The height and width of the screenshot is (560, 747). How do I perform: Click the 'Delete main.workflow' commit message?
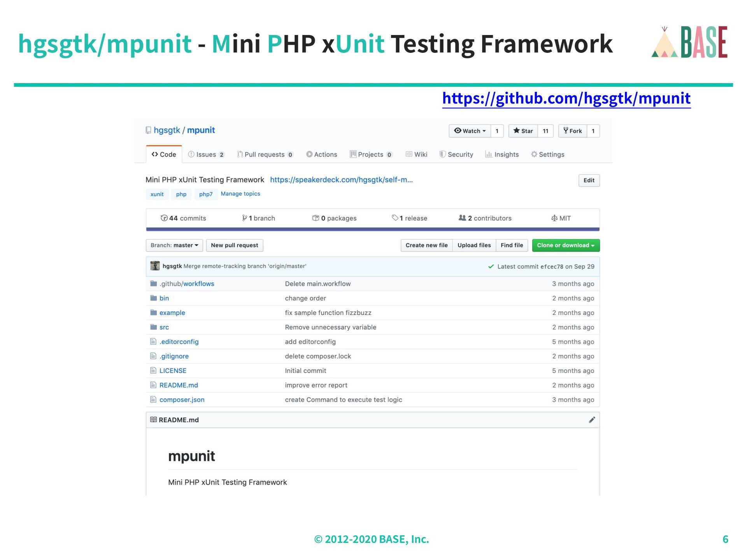[317, 284]
